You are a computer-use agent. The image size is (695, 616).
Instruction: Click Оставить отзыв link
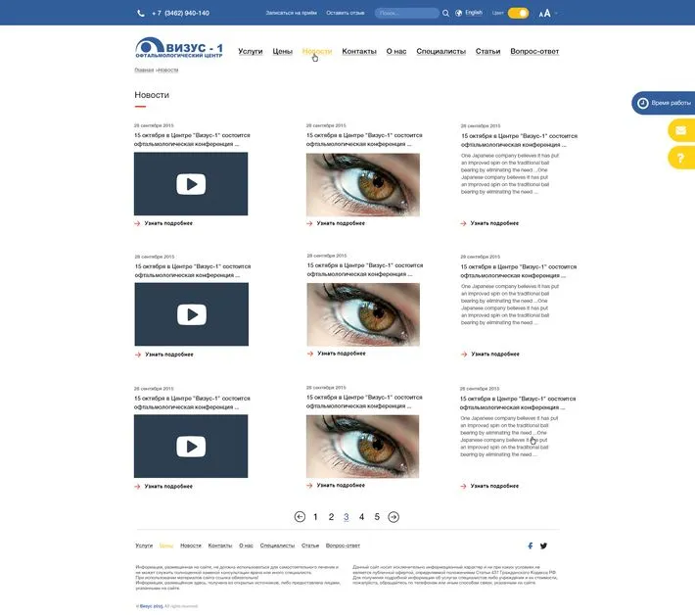(346, 13)
